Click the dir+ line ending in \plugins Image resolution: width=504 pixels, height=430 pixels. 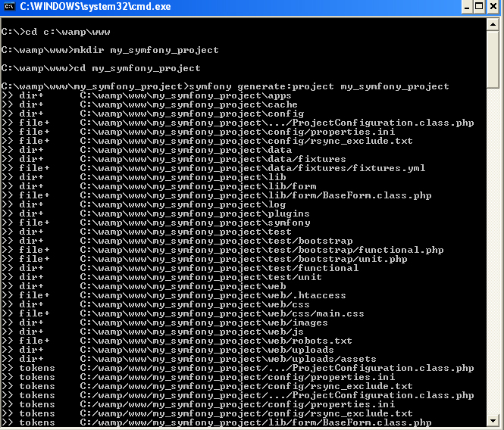click(x=155, y=213)
